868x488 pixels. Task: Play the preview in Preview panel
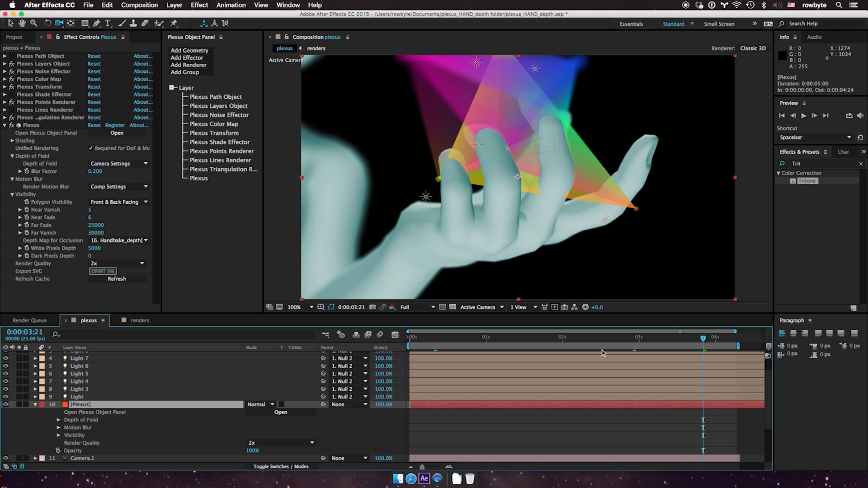coord(803,115)
